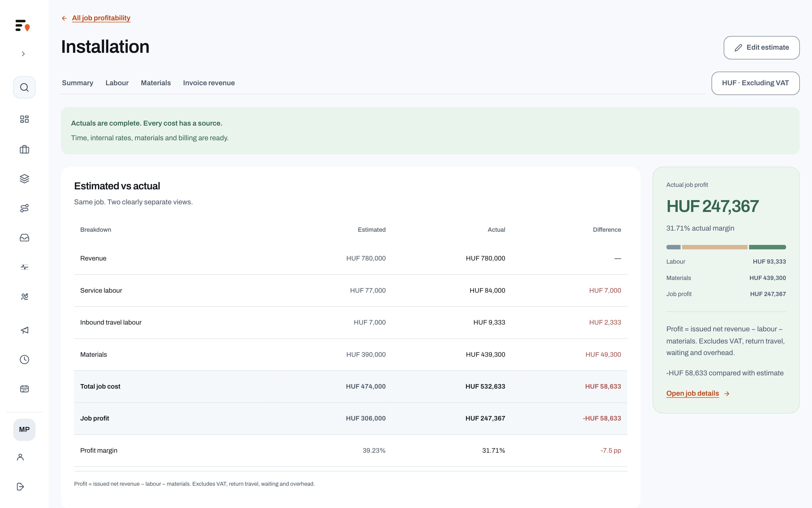Click the 39.23% estimated margin value
Screen dimensions: 812x508
(x=374, y=450)
